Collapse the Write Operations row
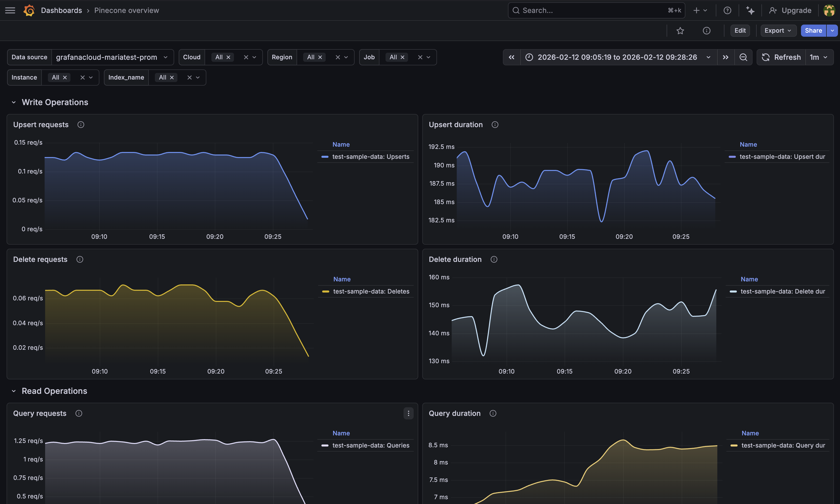The width and height of the screenshot is (840, 504). (14, 102)
